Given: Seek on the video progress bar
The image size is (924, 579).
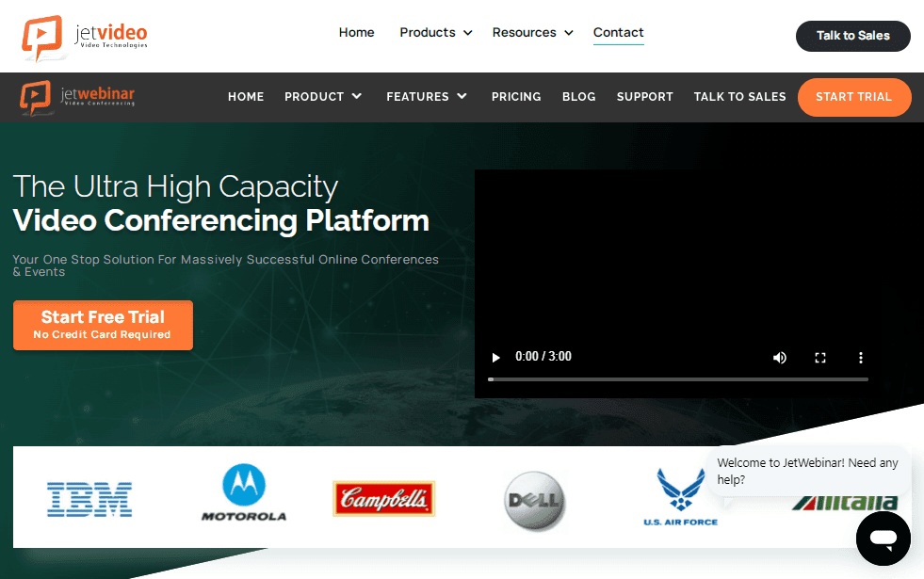Looking at the screenshot, I should (x=677, y=379).
